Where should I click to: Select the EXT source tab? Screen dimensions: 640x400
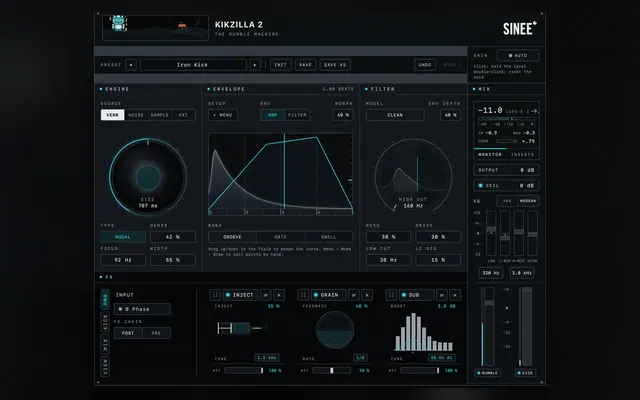tap(183, 115)
